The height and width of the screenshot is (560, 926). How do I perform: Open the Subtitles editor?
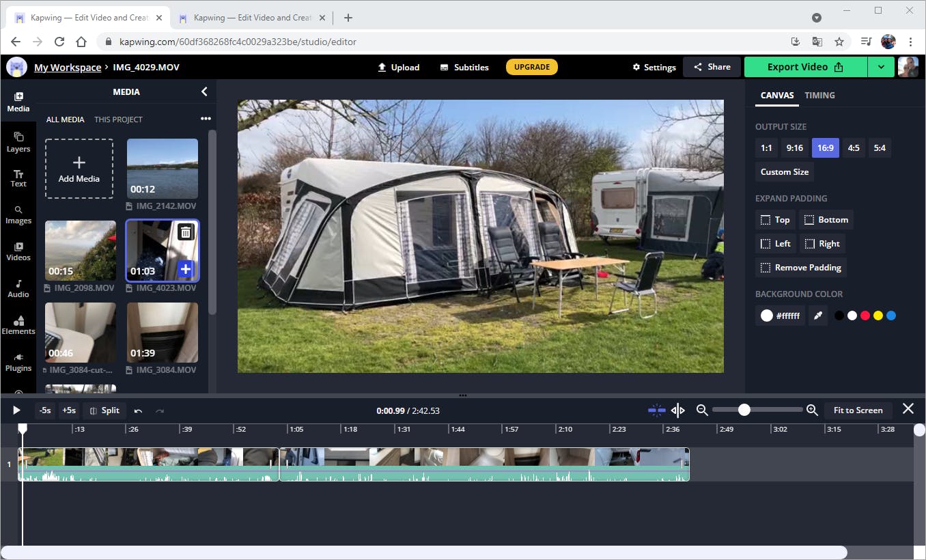[x=464, y=67]
